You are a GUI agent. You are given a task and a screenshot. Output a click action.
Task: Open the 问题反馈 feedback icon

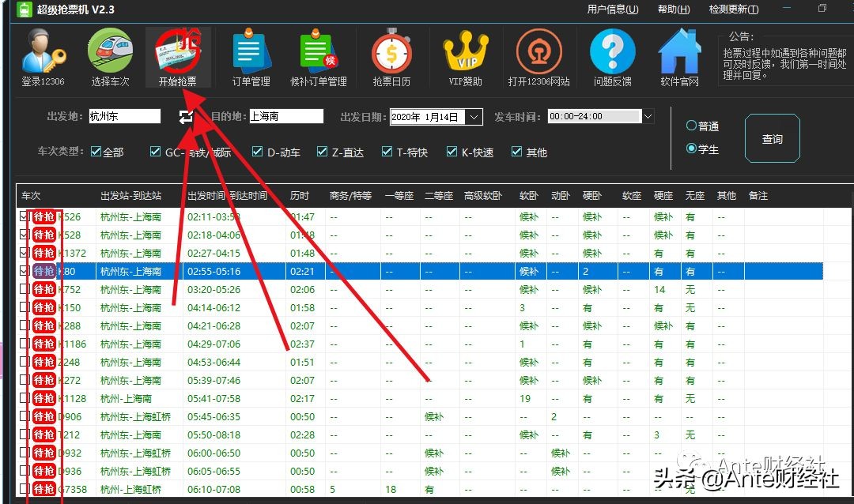pyautogui.click(x=612, y=55)
